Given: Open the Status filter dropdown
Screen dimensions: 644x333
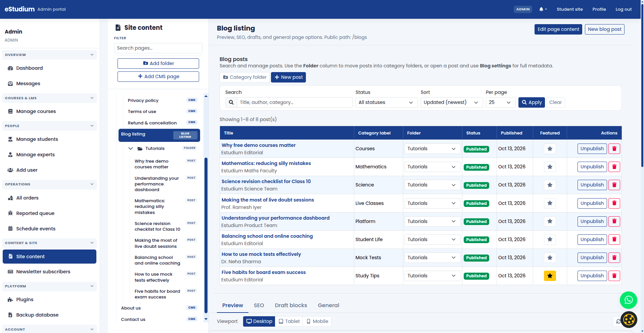Looking at the screenshot, I should pyautogui.click(x=386, y=102).
